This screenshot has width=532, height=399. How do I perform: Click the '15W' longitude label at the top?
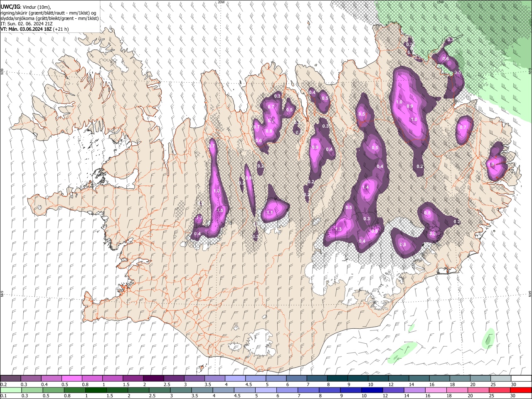click(440, 2)
